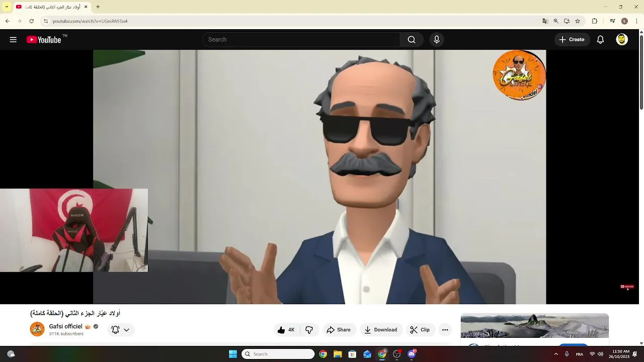
Task: Open Gafsi officiel channel avatar
Action: click(x=37, y=329)
